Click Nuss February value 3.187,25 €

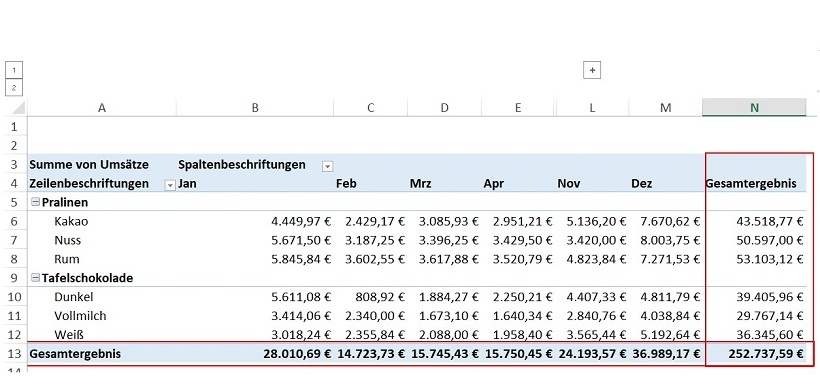point(375,240)
